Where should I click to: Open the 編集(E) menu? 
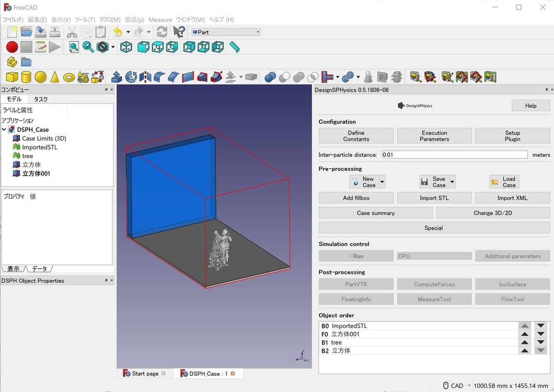click(37, 20)
